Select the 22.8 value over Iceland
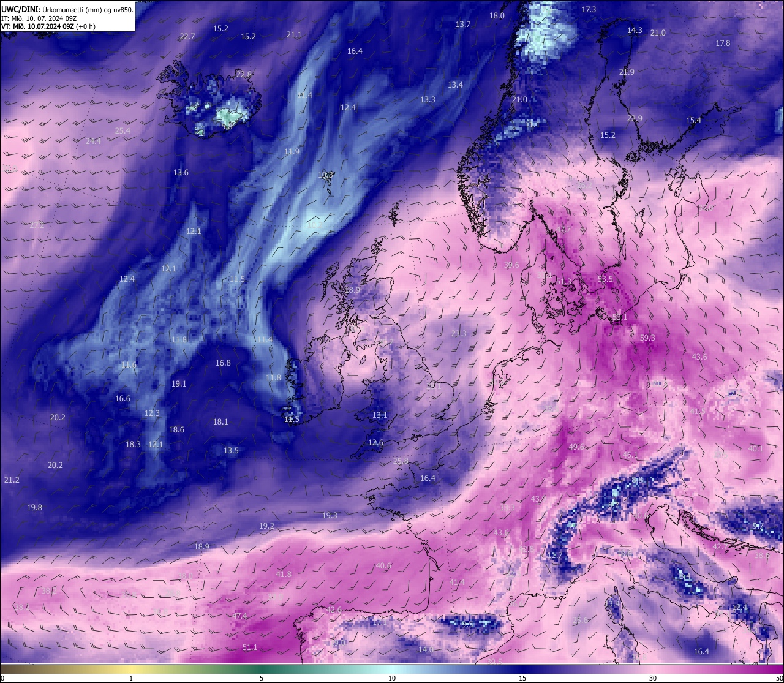The width and height of the screenshot is (784, 683). pos(244,75)
